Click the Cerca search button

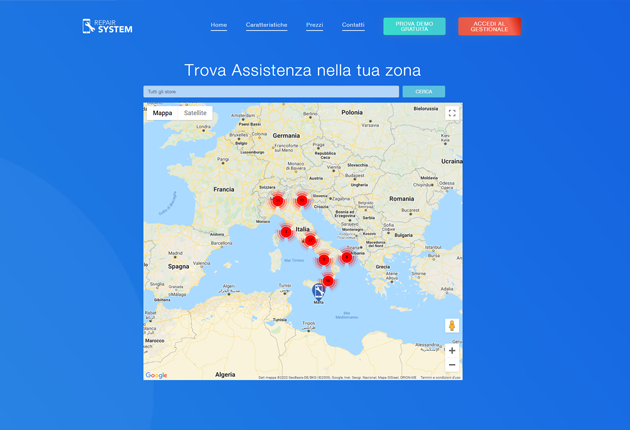(x=424, y=92)
